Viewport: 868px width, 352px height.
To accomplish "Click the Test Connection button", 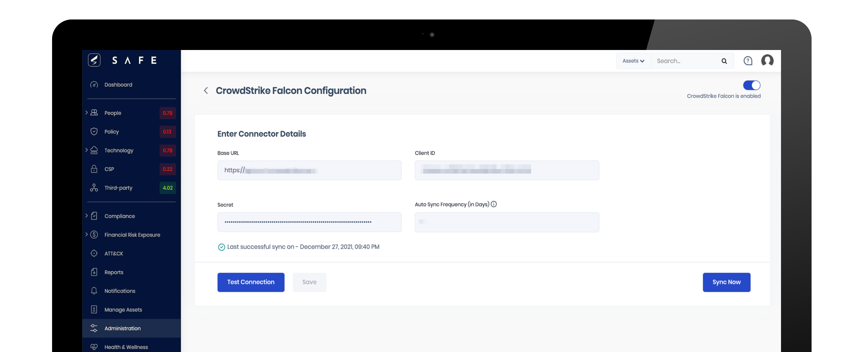I will tap(251, 282).
